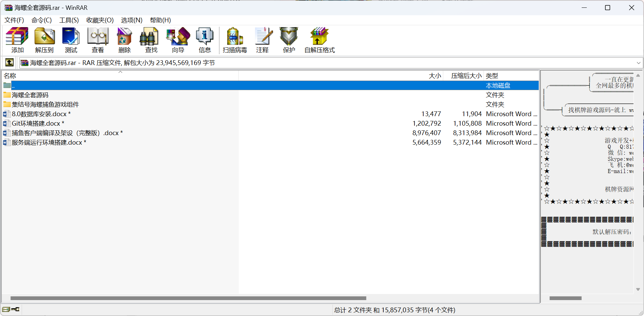Click the folder icon of 海螺全套源码
644x316 pixels.
pyautogui.click(x=7, y=95)
